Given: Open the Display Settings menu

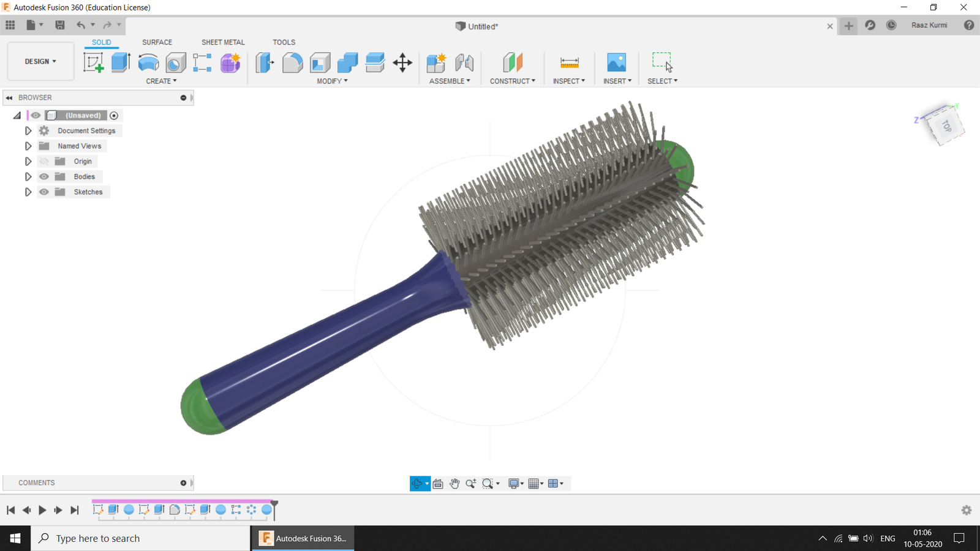Looking at the screenshot, I should [x=516, y=484].
